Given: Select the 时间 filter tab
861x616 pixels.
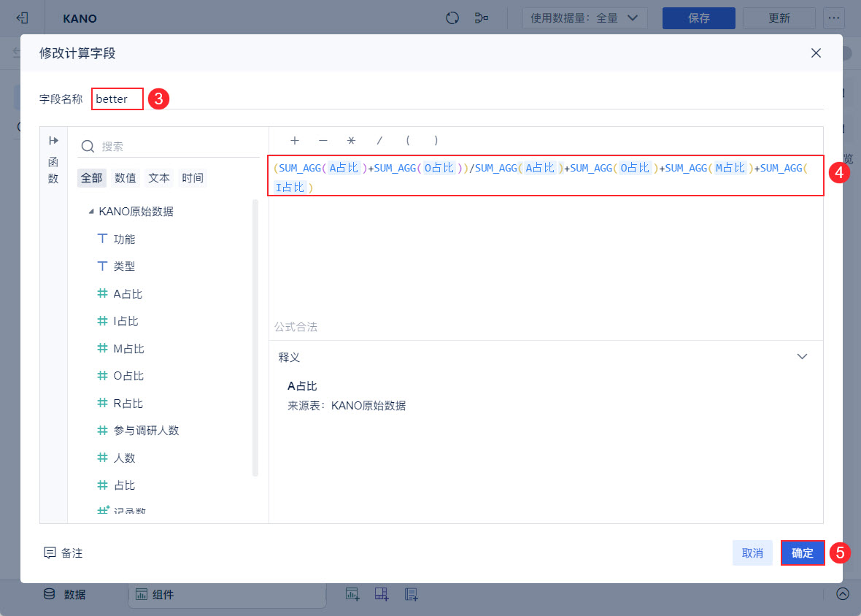Looking at the screenshot, I should [x=193, y=178].
